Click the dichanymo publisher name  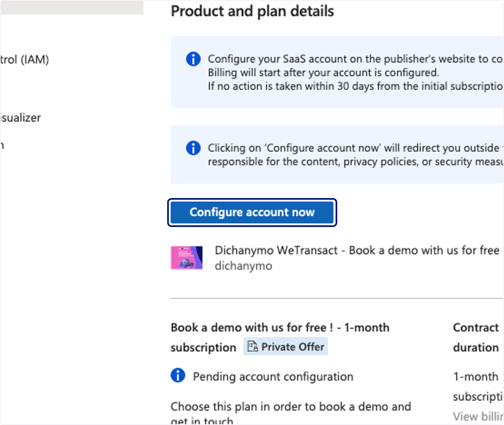tap(243, 266)
